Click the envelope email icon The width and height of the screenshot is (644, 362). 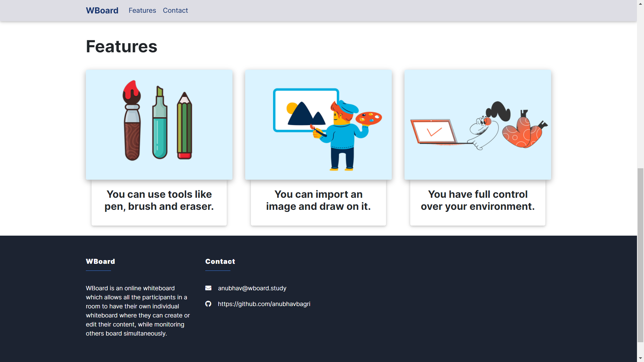pyautogui.click(x=208, y=288)
